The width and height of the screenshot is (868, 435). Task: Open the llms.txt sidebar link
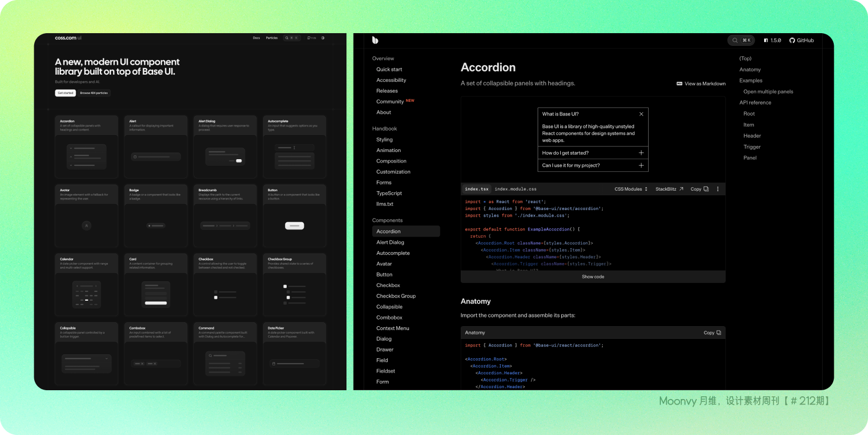(385, 204)
